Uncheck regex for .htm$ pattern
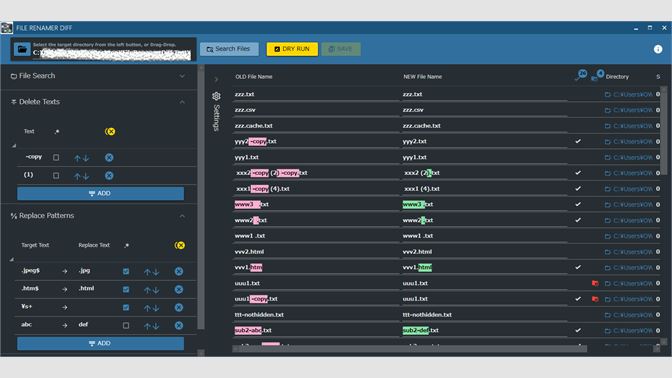The height and width of the screenshot is (378, 672). click(x=126, y=289)
